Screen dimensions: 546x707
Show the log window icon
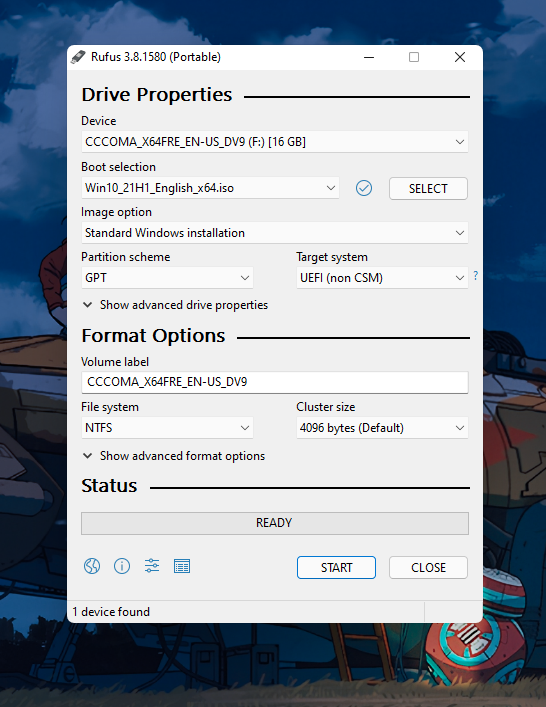[182, 566]
